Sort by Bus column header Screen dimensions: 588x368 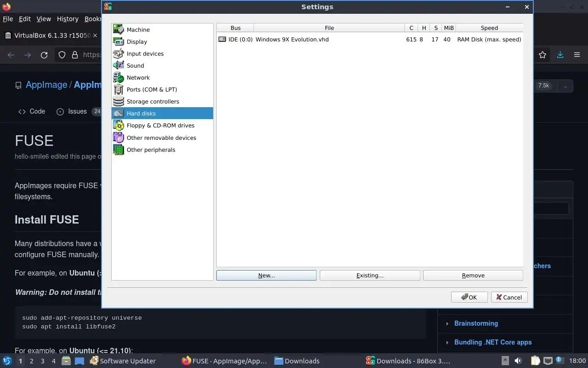pyautogui.click(x=235, y=28)
